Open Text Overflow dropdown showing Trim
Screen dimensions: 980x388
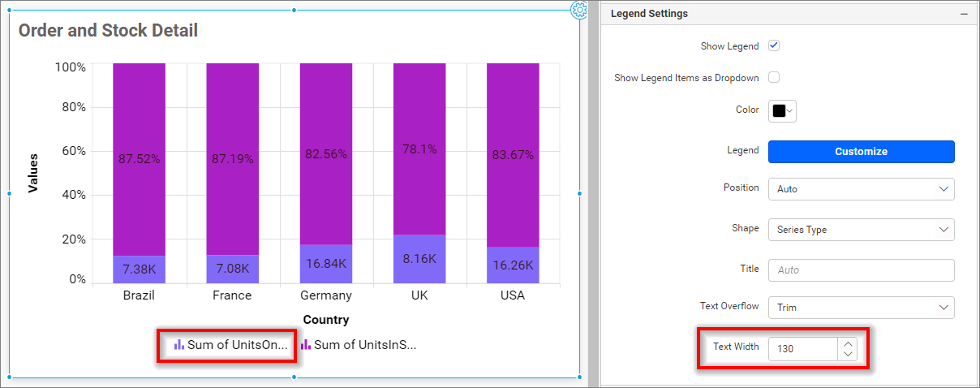pos(862,308)
